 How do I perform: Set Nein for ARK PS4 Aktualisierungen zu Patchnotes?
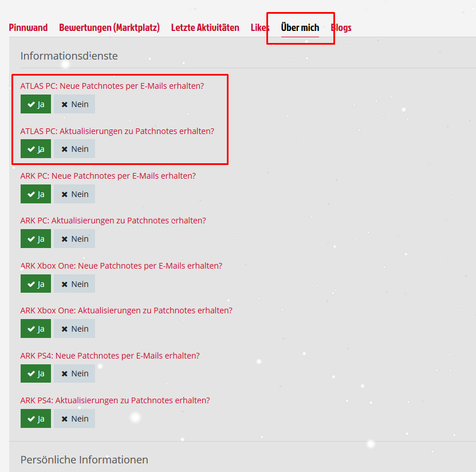74,419
